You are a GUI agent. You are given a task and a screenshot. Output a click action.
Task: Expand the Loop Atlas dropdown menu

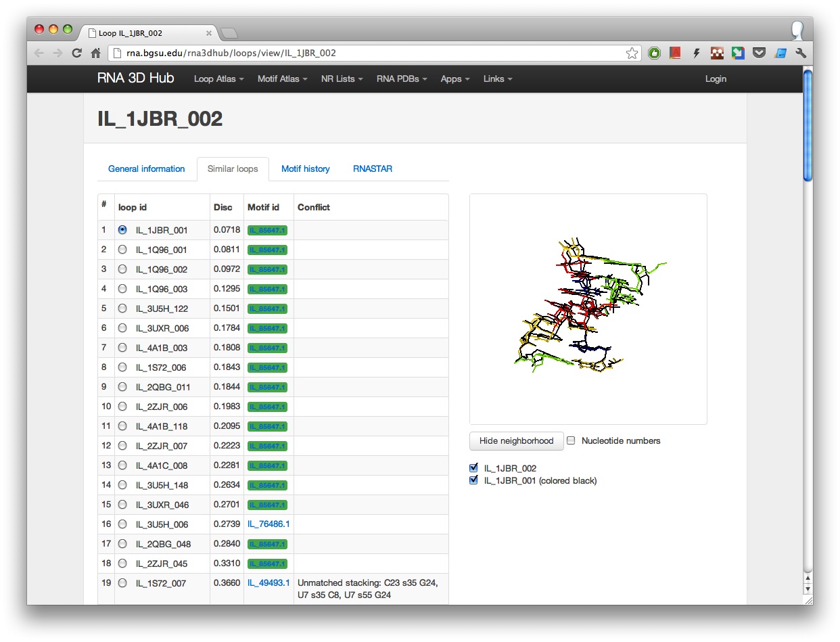218,79
